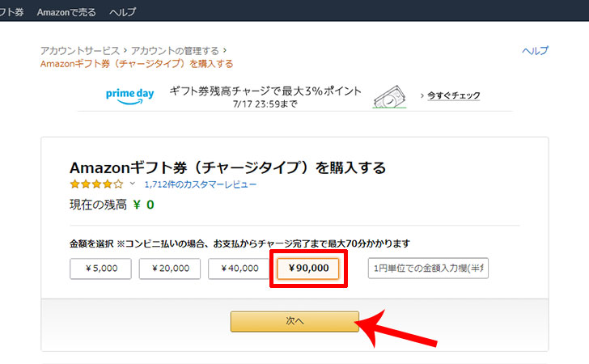This screenshot has width=589, height=364.
Task: Open 1,712件のカスタマーレビュー link
Action: click(x=200, y=184)
